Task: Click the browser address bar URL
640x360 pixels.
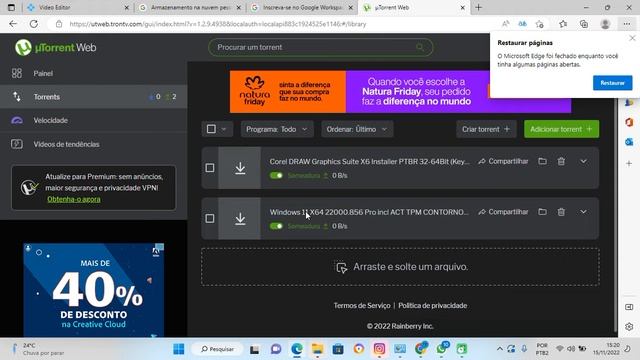Action: pos(218,24)
